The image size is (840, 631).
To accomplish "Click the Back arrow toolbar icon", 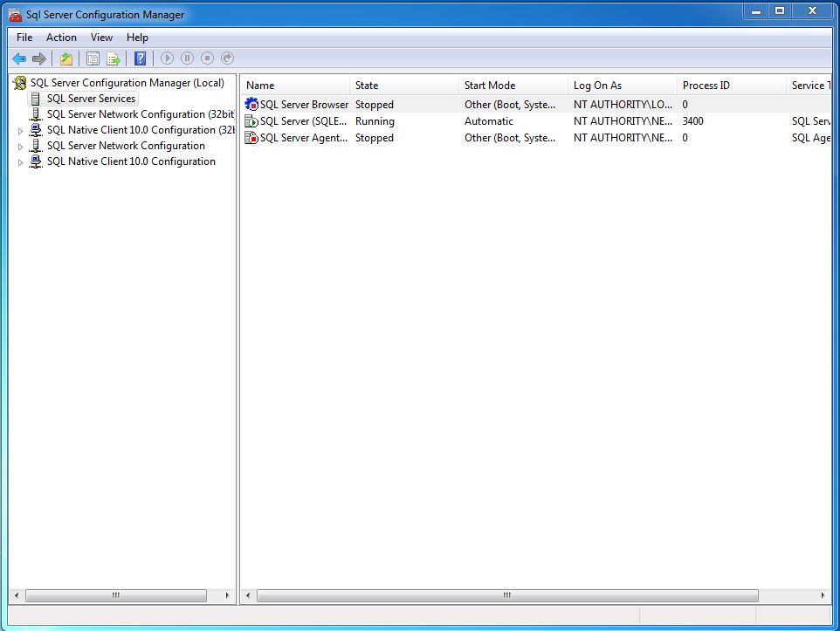I will (x=19, y=58).
